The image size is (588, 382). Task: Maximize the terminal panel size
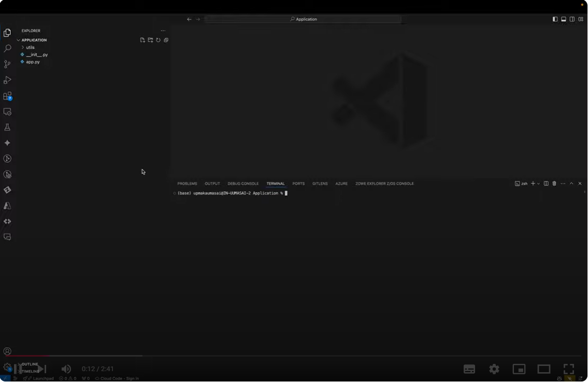pos(571,183)
